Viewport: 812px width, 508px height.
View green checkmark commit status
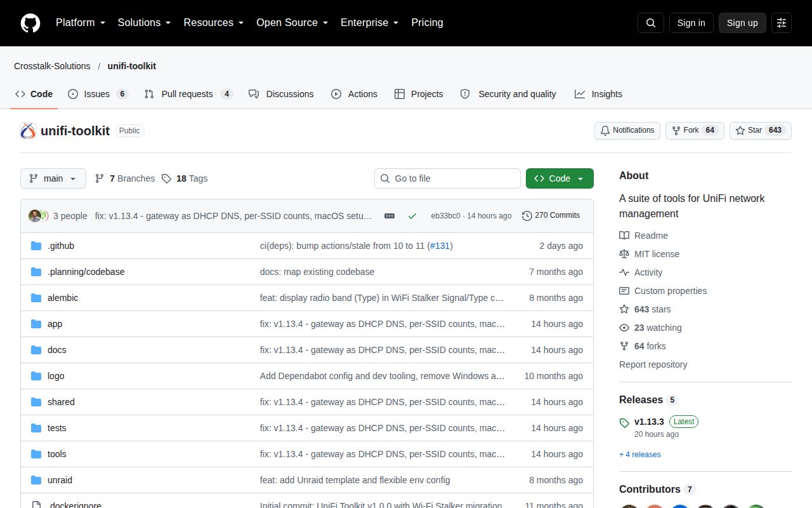(412, 216)
